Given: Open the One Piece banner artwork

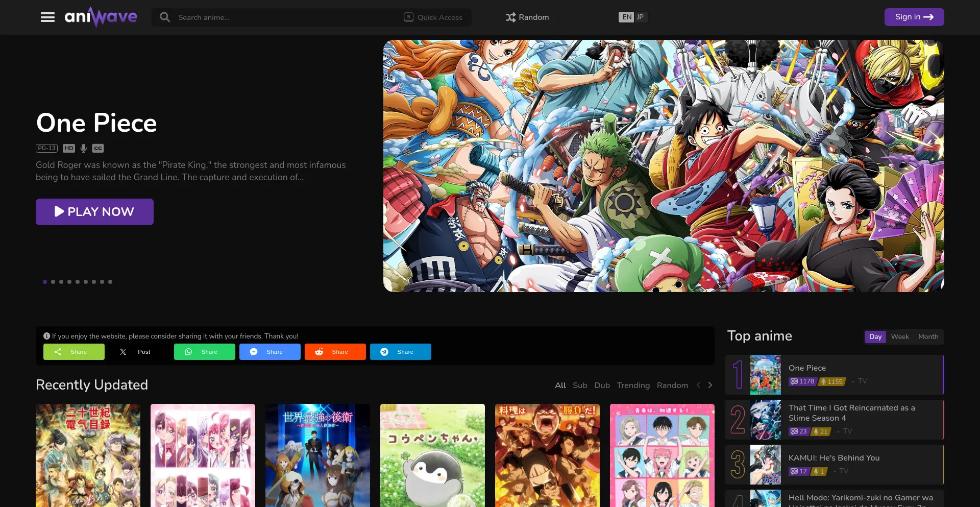Looking at the screenshot, I should click(x=664, y=166).
